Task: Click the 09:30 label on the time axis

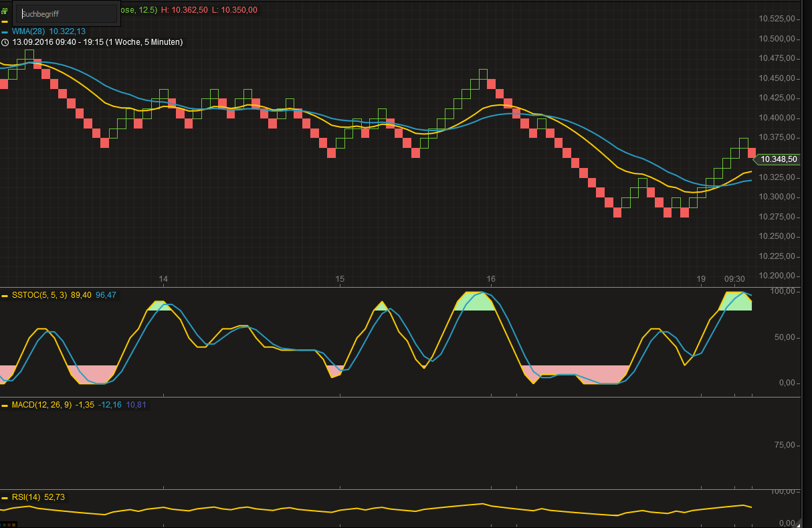Action: 734,279
